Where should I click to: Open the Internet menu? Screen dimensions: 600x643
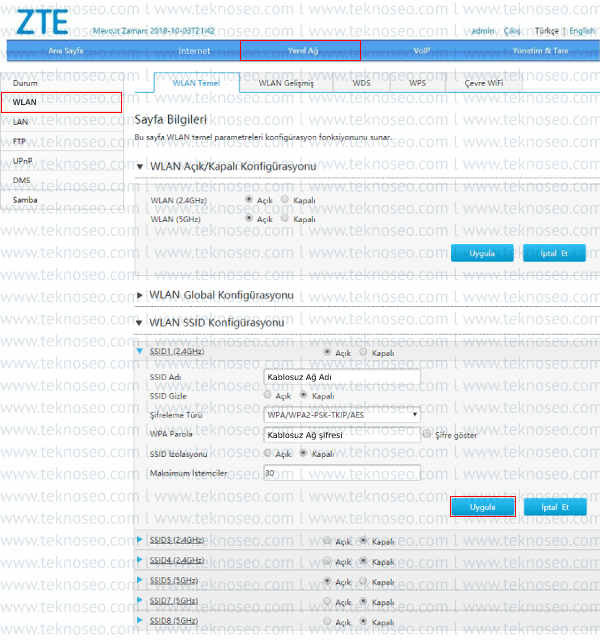tap(194, 51)
